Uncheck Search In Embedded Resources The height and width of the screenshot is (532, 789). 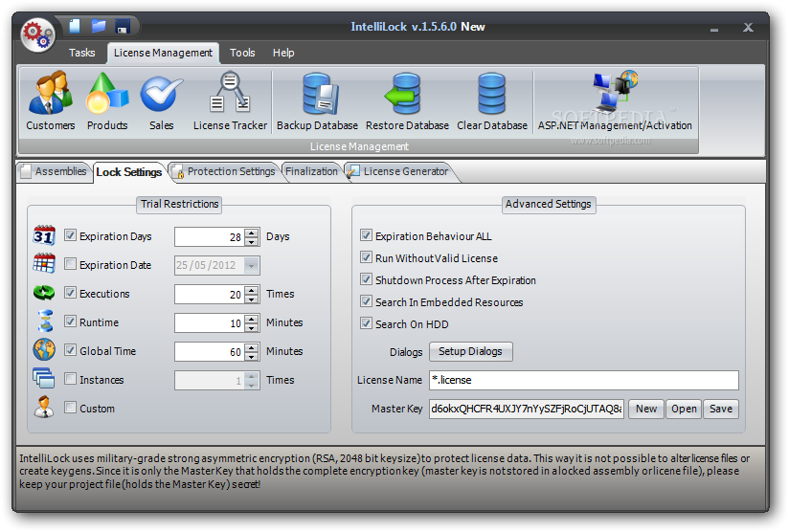(x=366, y=301)
